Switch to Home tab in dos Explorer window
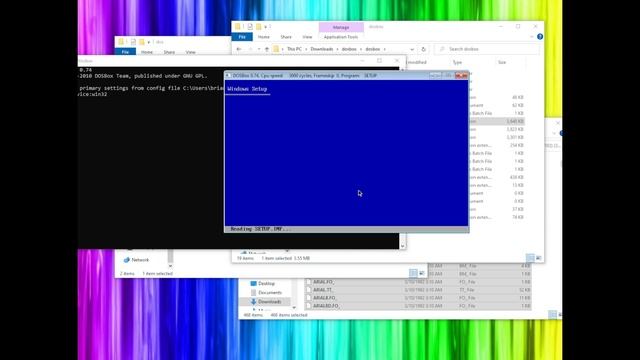This screenshot has width=640, height=360. pos(147,52)
